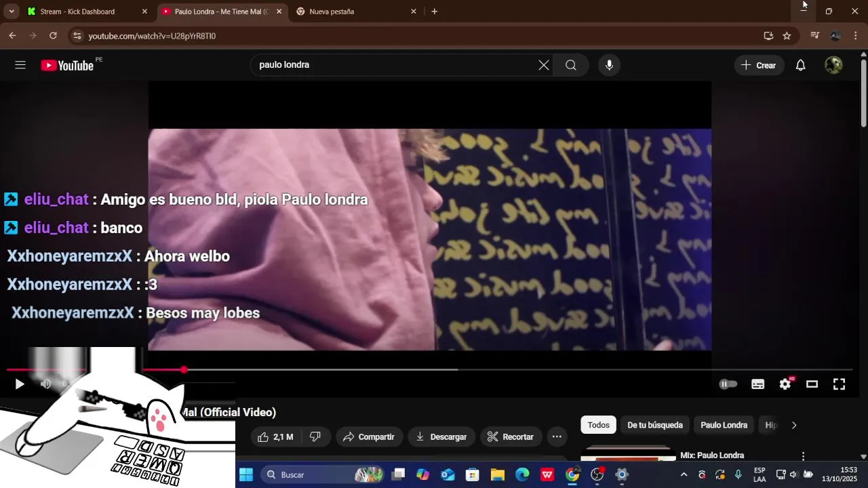Open YouTube notifications bell
Image resolution: width=868 pixels, height=488 pixels.
[x=800, y=65]
